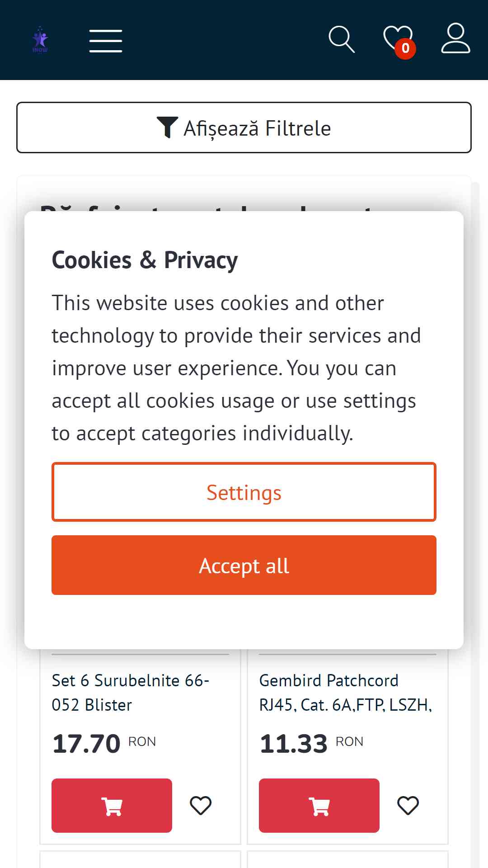Image resolution: width=488 pixels, height=868 pixels.
Task: Accept all cookies
Action: (x=244, y=565)
